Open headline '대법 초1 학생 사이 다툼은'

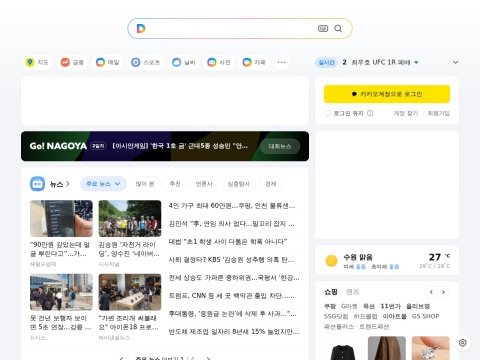tap(228, 242)
